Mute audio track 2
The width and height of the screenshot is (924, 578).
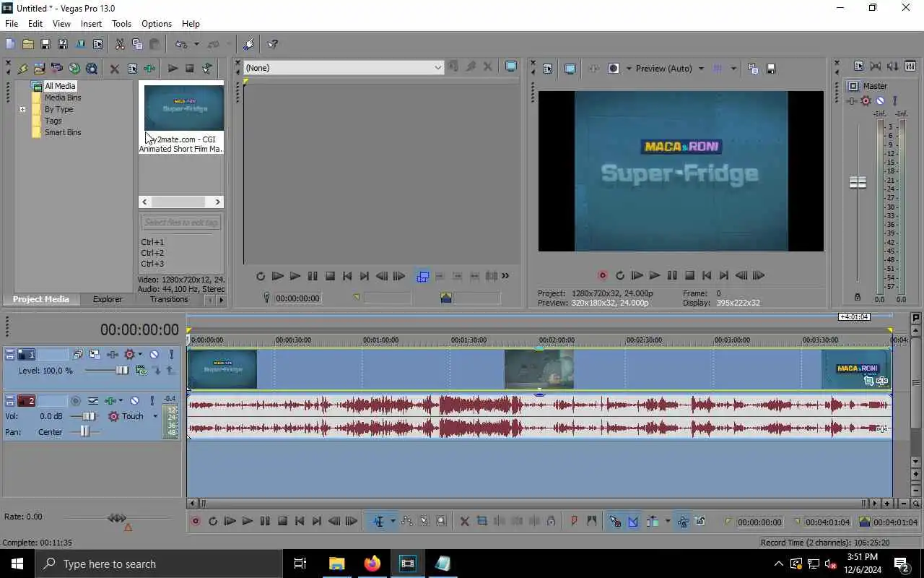(x=134, y=400)
